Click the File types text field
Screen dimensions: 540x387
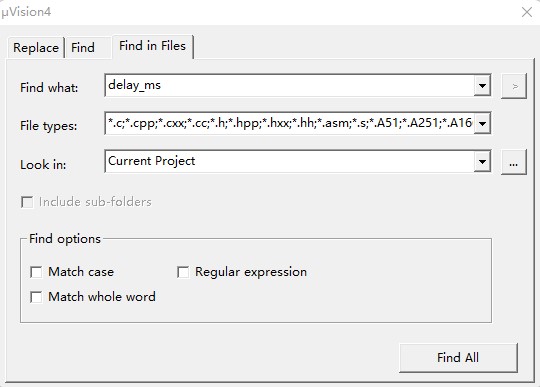point(289,123)
